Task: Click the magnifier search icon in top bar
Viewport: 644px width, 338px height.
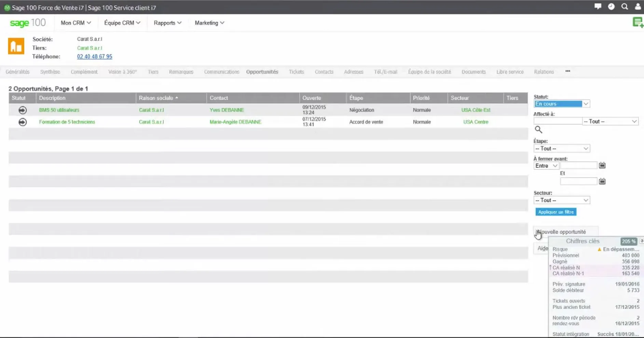Action: tap(625, 6)
